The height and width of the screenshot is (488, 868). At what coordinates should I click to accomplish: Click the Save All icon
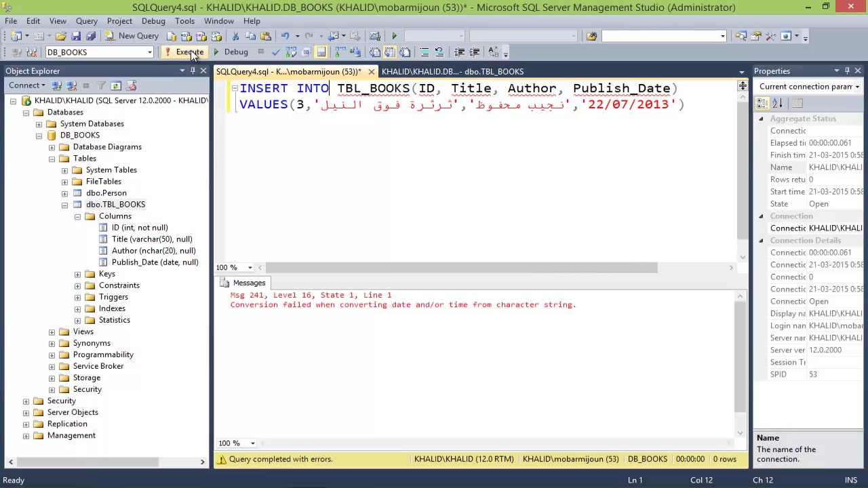pos(90,36)
